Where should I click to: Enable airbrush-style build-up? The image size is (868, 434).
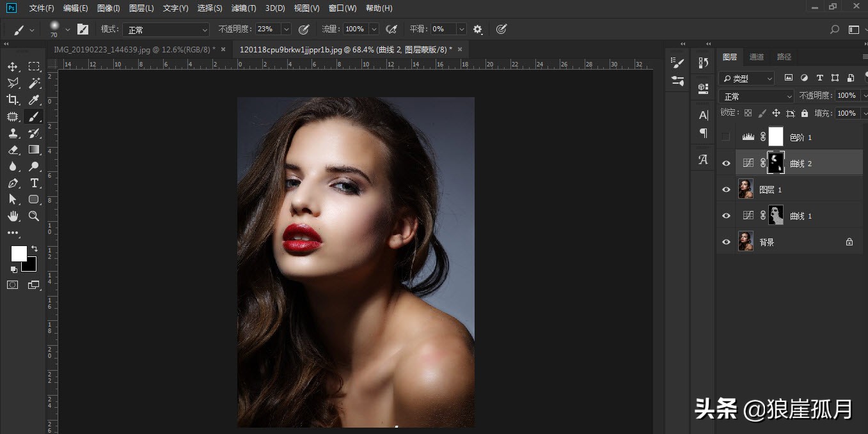pyautogui.click(x=391, y=29)
